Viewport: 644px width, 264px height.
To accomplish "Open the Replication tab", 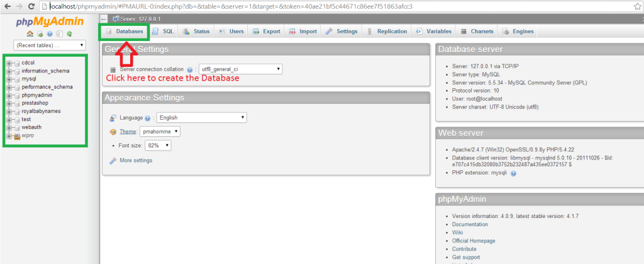I will coord(387,32).
